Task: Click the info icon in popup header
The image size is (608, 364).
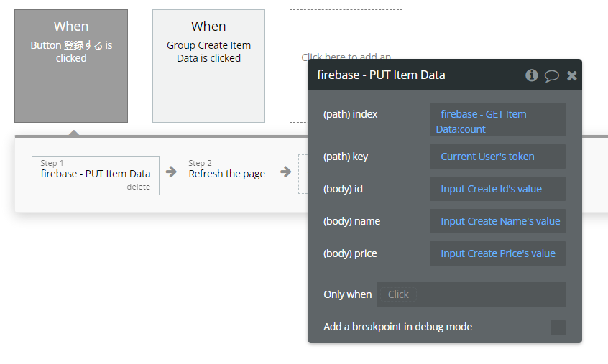Action: (x=532, y=75)
